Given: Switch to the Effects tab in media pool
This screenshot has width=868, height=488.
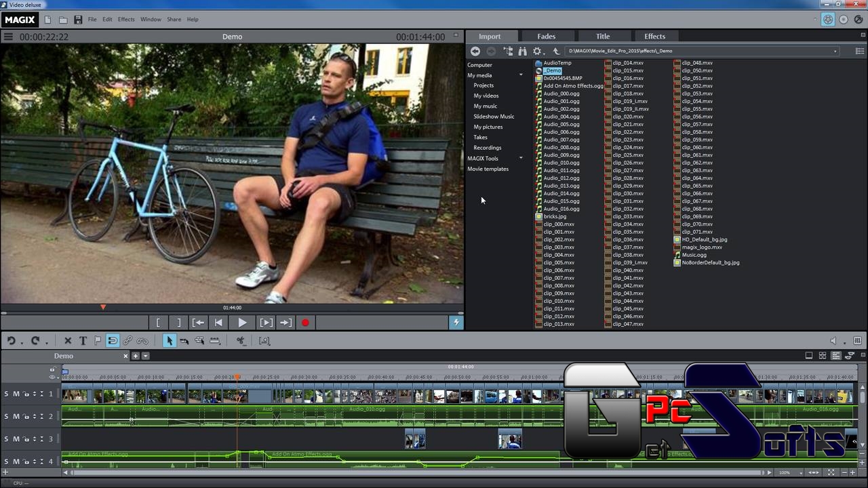Looking at the screenshot, I should pos(654,37).
